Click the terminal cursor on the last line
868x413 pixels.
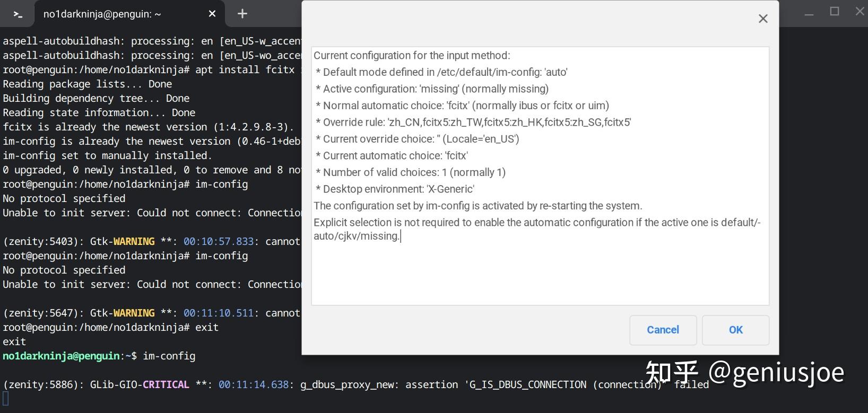6,399
